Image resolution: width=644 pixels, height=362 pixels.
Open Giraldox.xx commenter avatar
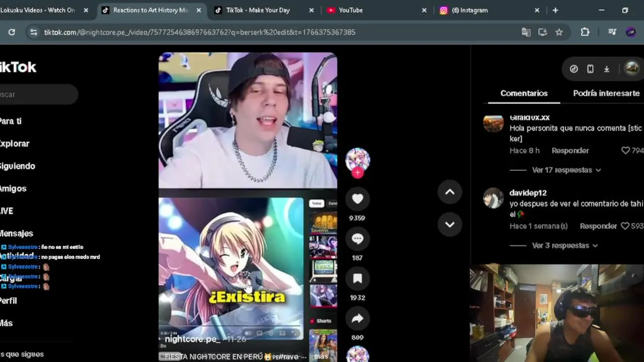493,123
